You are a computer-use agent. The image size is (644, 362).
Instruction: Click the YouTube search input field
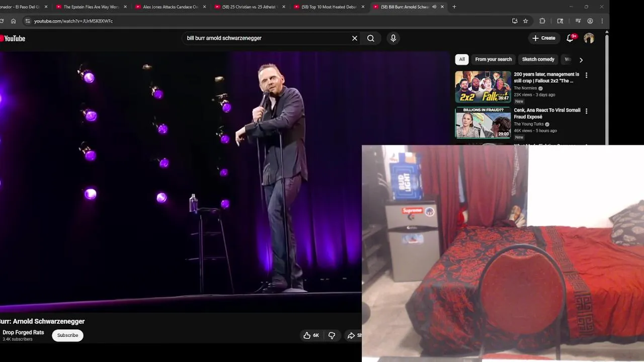point(266,38)
